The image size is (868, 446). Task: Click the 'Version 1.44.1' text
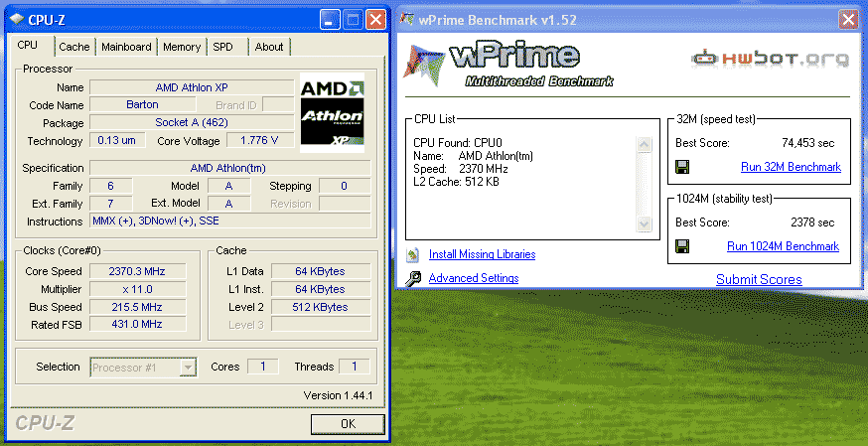pos(338,395)
